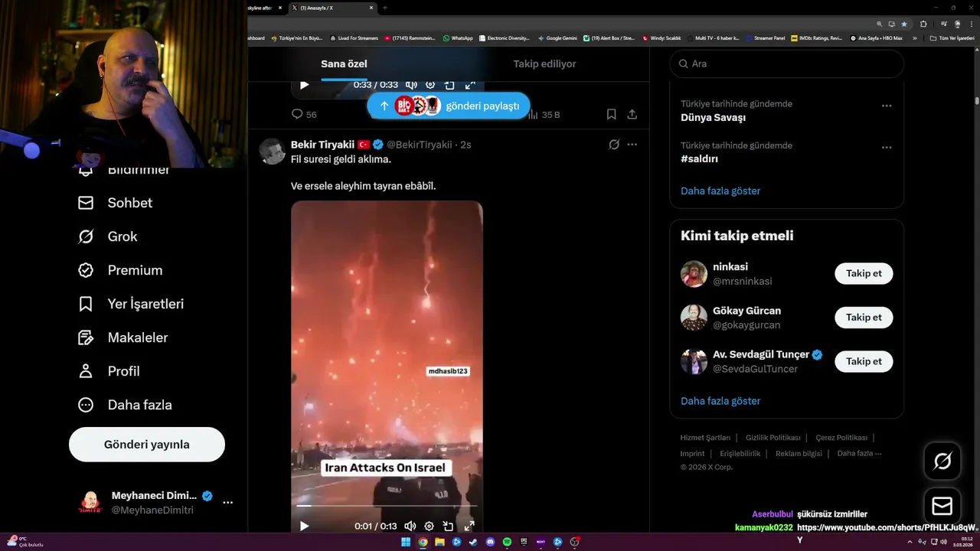980x551 pixels.
Task: Open more options for Dünya Savaşı trend
Action: pos(886,106)
